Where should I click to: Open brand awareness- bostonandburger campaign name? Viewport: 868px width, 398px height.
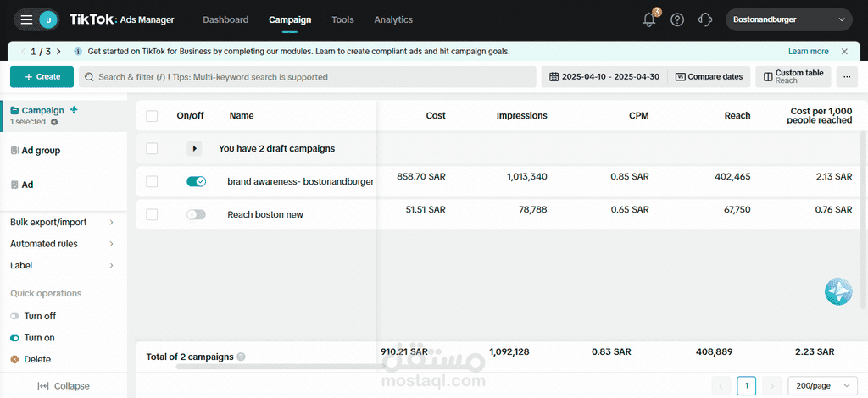point(301,181)
